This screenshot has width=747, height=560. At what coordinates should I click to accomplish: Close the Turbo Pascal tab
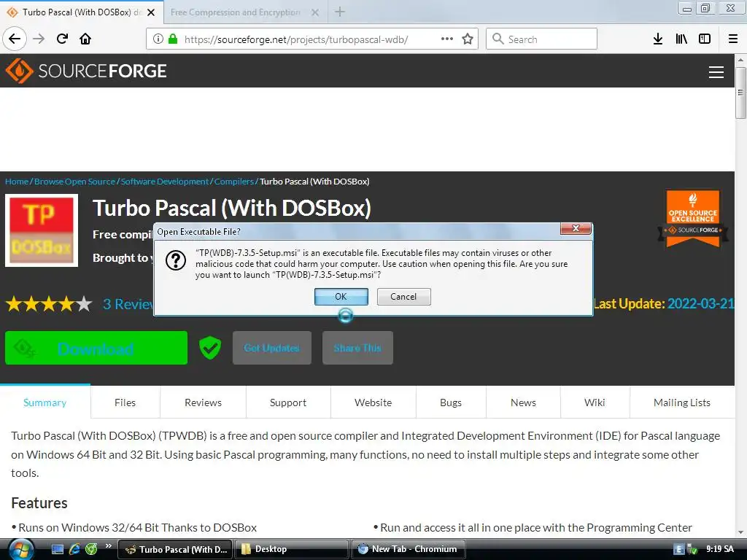151,12
